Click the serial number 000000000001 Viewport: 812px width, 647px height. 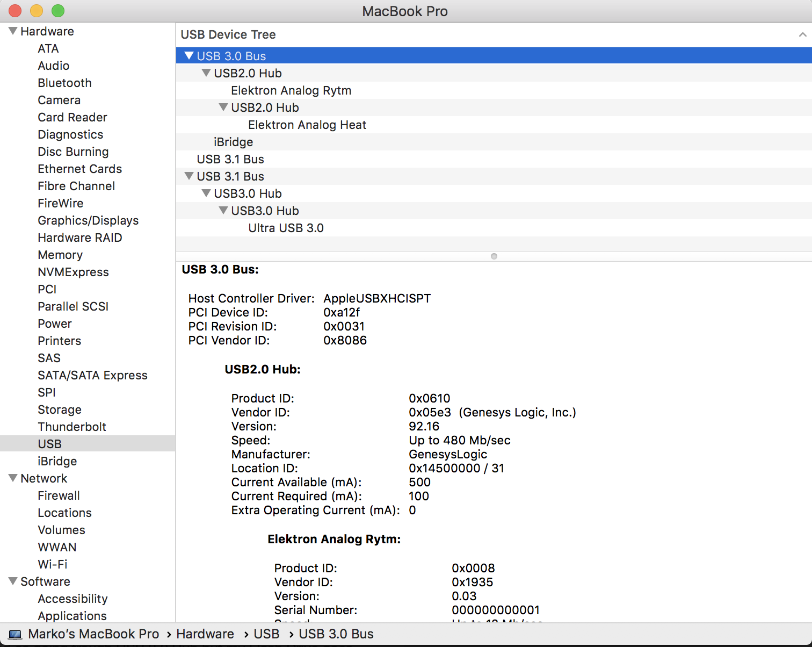point(496,610)
